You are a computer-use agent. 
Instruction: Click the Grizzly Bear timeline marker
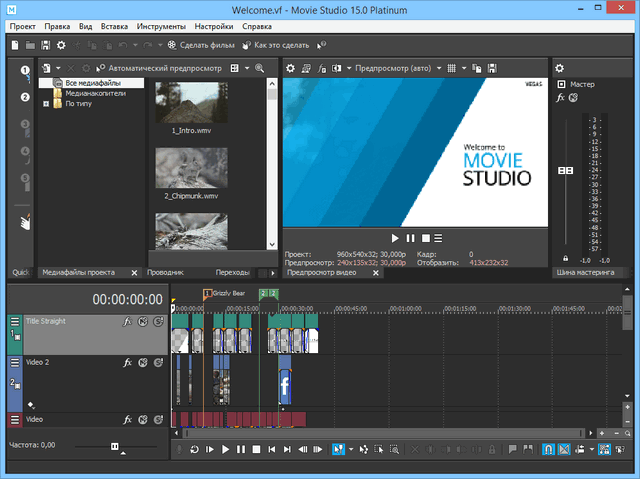point(207,293)
